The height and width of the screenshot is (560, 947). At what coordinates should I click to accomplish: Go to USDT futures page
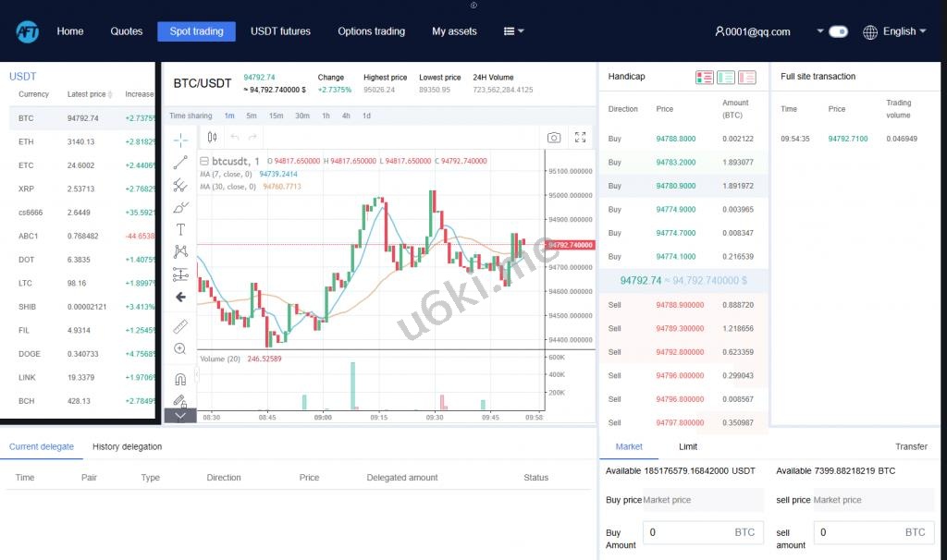pyautogui.click(x=280, y=31)
